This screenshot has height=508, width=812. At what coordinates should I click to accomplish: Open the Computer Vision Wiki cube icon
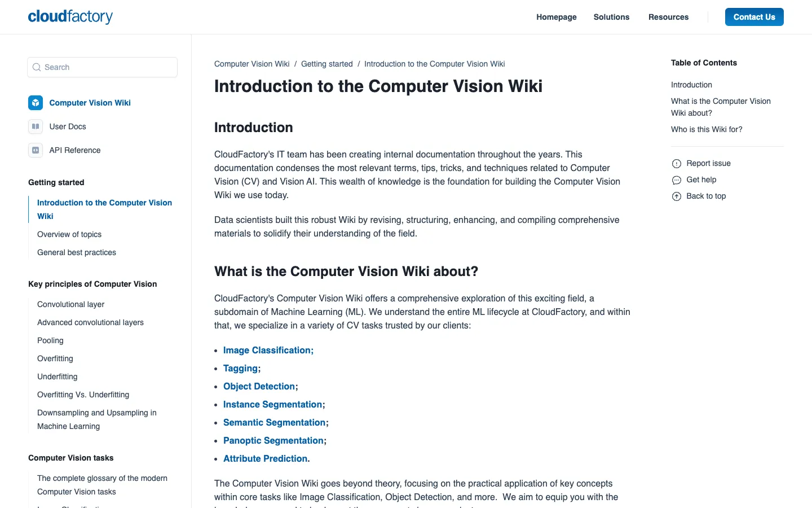point(36,103)
